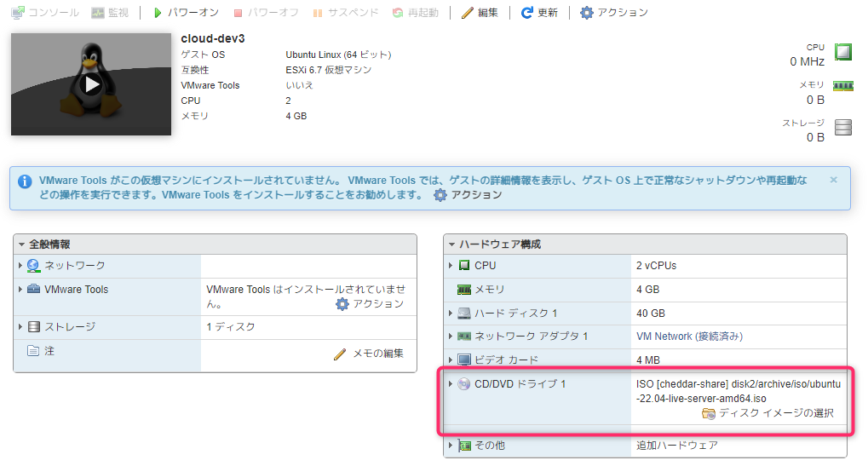Click the 追加ハードウェア value
Image resolution: width=868 pixels, height=466 pixels.
pos(676,445)
